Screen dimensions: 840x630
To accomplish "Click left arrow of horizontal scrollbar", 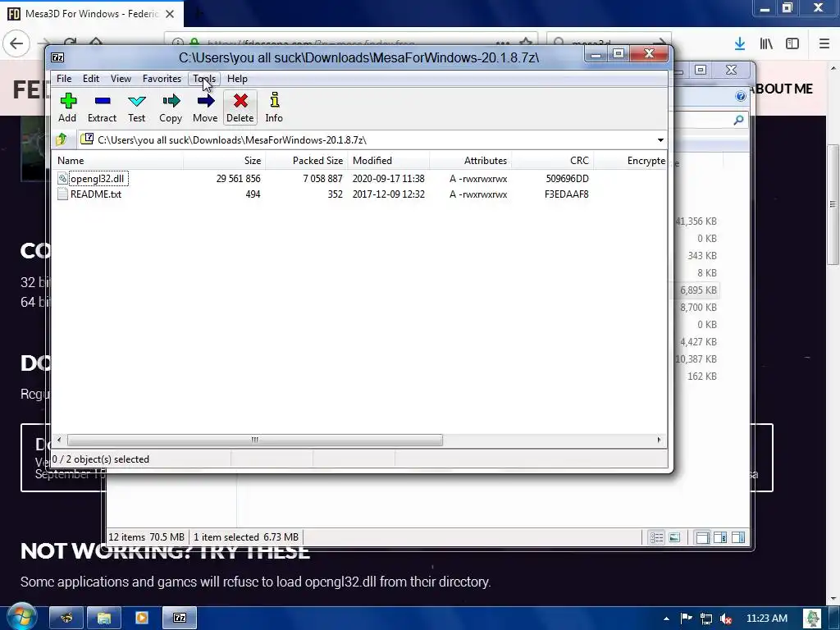I will 59,440.
